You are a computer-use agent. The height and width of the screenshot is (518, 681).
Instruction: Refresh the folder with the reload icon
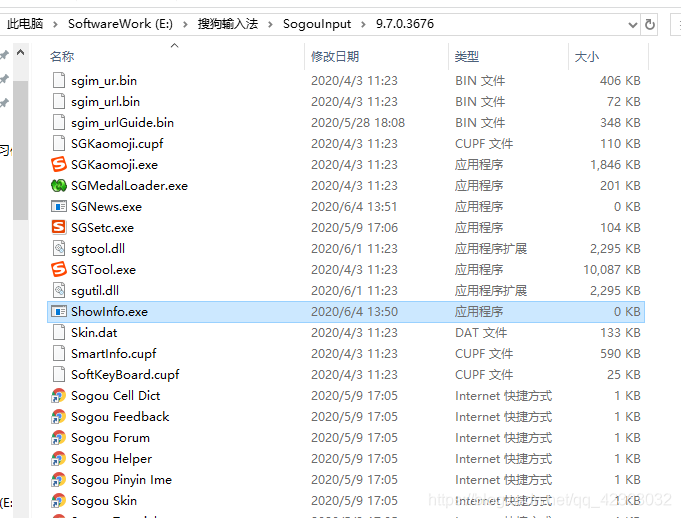[x=650, y=24]
